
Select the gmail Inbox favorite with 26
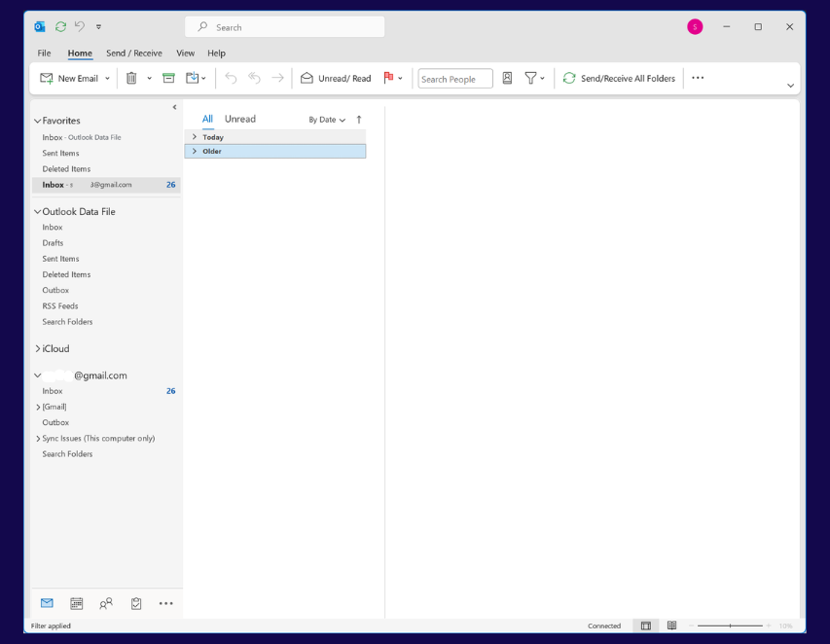106,185
